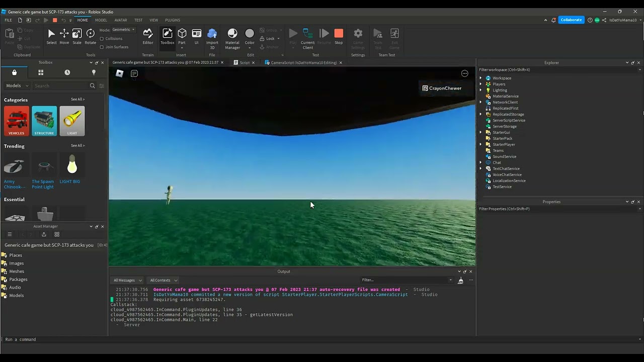Viewport: 644px width, 362px height.
Task: Click the Toolbox Search input field
Action: pos(60,86)
